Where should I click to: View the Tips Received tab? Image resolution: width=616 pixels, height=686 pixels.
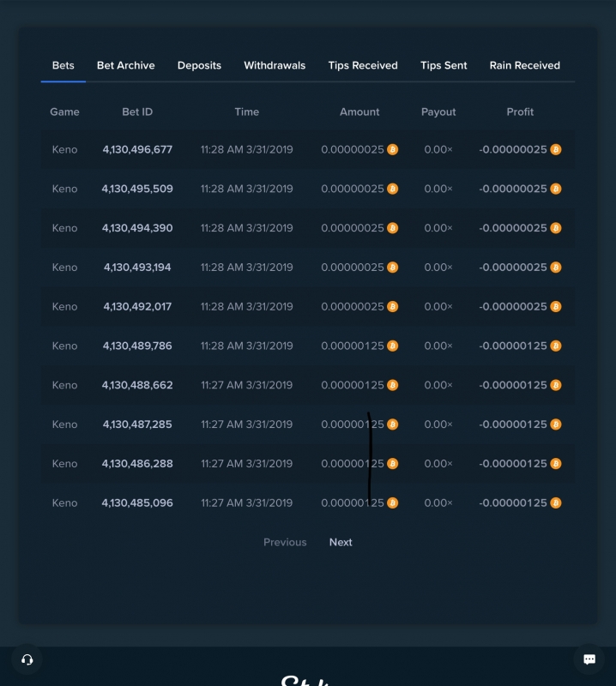363,66
